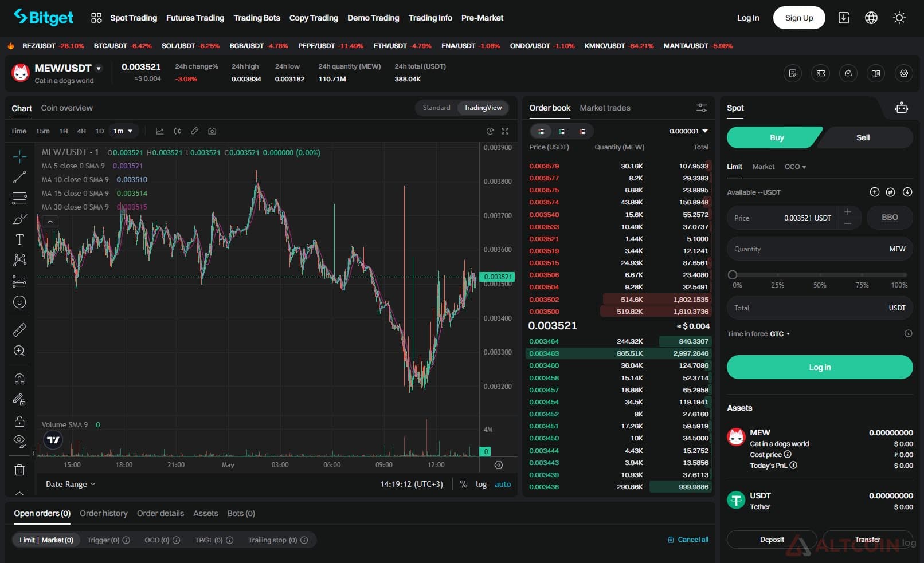Click the trash remove drawings icon
The image size is (924, 563).
(x=19, y=470)
